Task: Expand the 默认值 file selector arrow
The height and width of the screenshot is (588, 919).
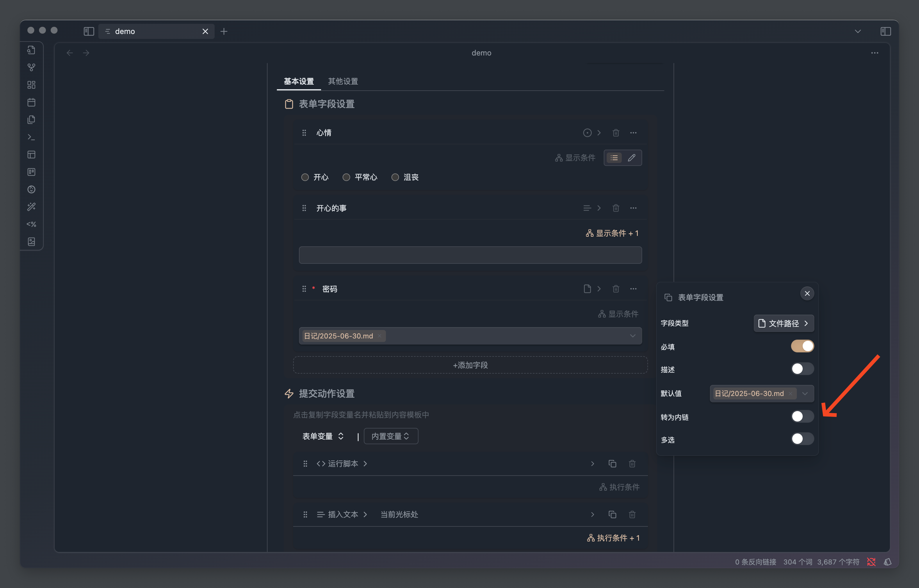Action: [x=805, y=393]
